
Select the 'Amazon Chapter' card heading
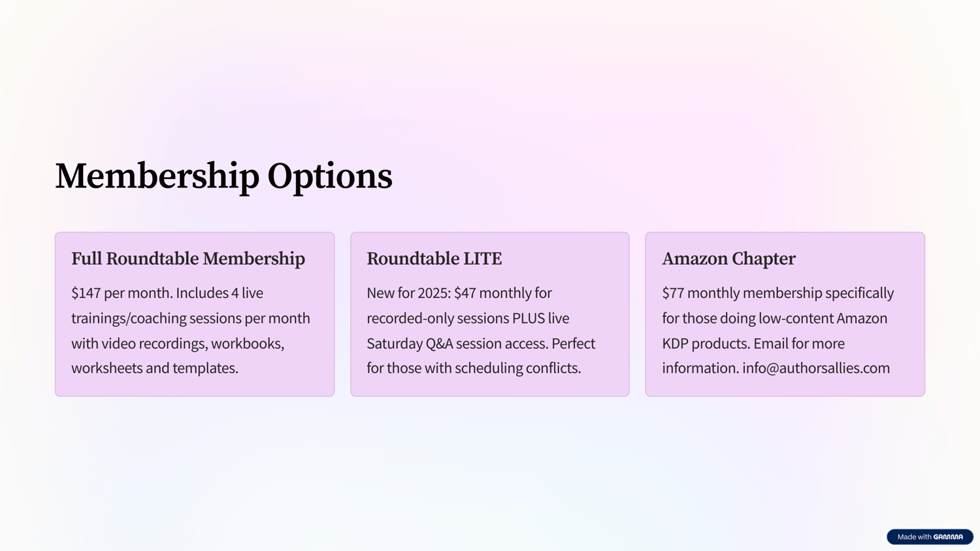(x=728, y=259)
